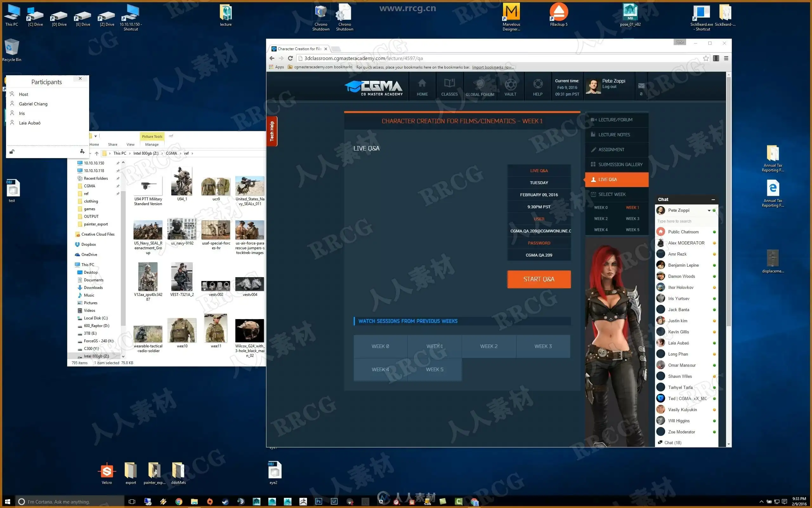Open the Share tab in File Explorer
The width and height of the screenshot is (812, 508).
pos(112,144)
